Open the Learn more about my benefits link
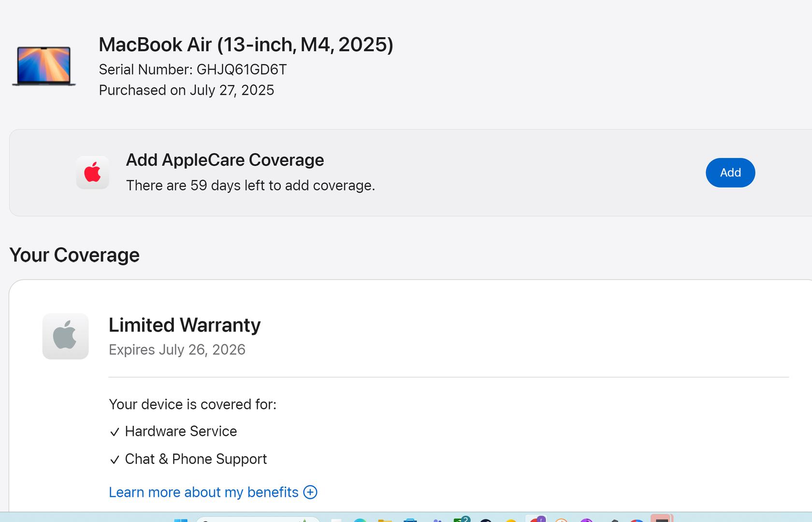 click(203, 492)
